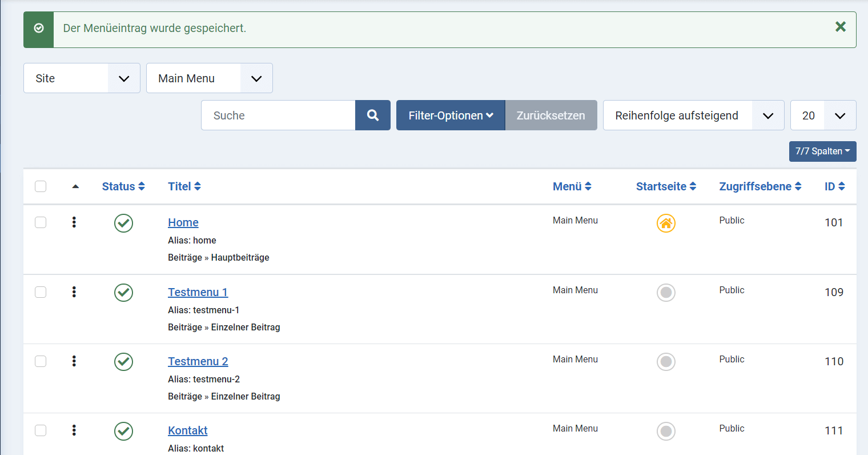868x455 pixels.
Task: Click ID value 101
Action: coord(834,222)
